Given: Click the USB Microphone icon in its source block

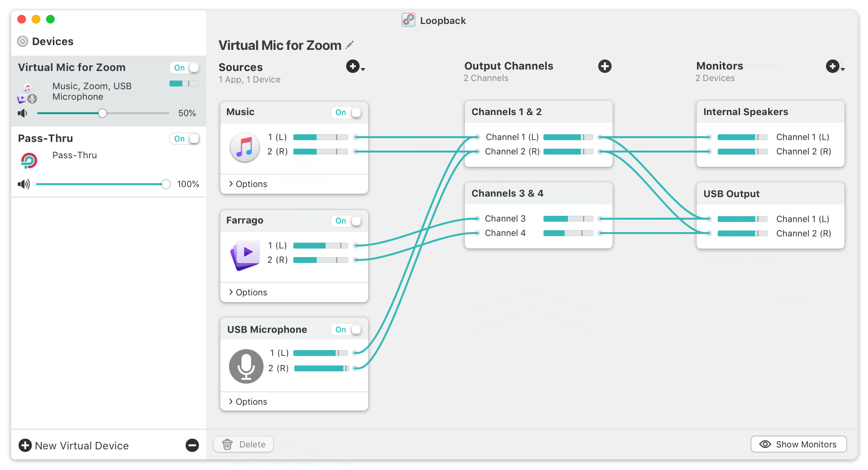Looking at the screenshot, I should pyautogui.click(x=246, y=365).
